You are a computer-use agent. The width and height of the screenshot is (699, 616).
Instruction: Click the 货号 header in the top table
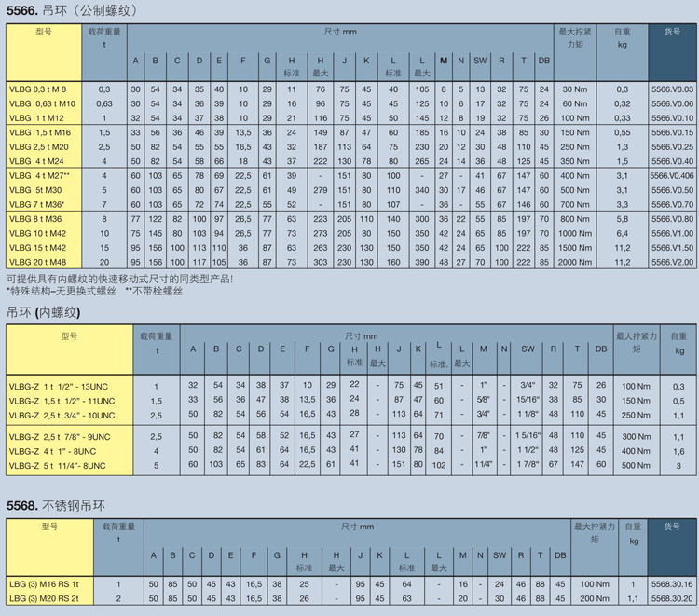point(671,32)
